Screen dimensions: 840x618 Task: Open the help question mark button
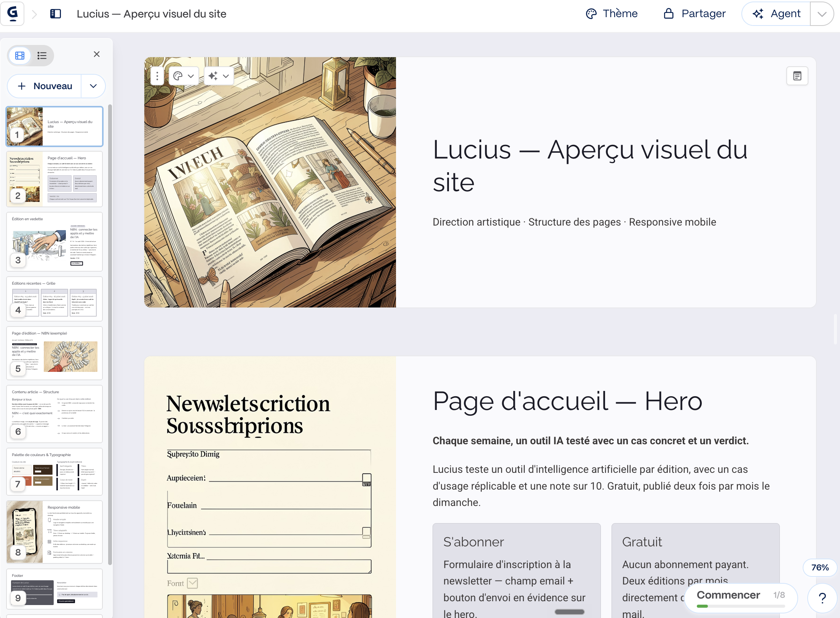[822, 598]
